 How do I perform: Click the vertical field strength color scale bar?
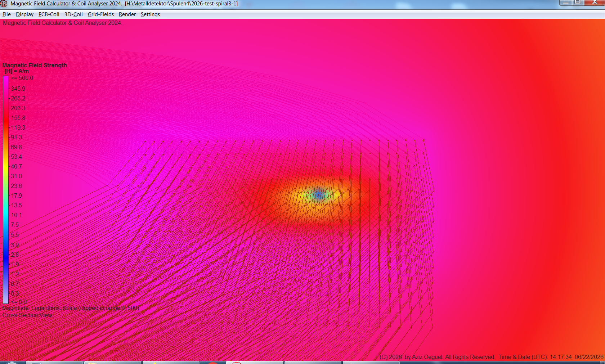(x=6, y=190)
